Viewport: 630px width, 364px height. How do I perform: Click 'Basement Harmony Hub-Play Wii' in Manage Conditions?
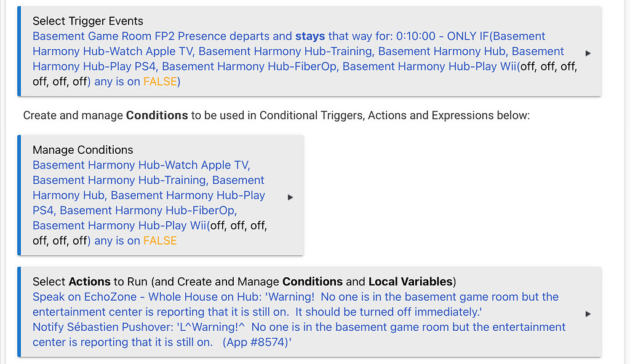[119, 226]
